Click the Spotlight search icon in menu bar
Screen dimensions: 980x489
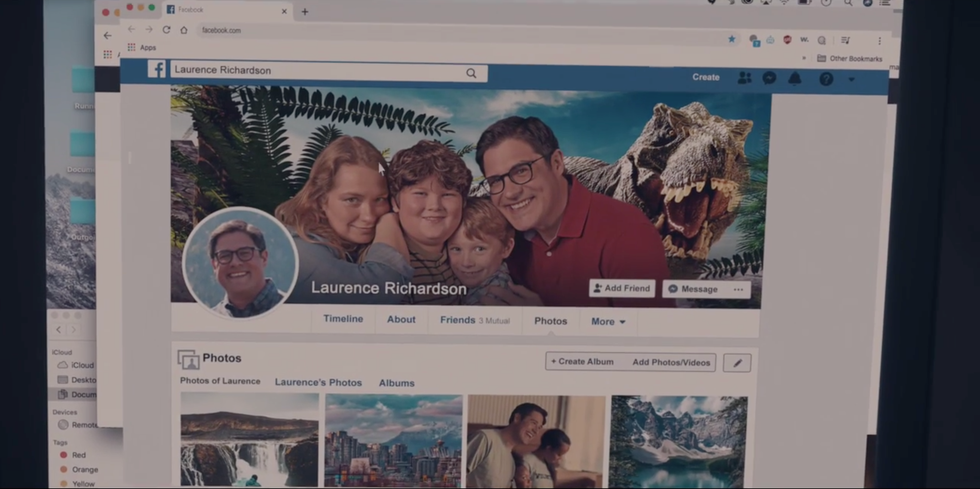tap(848, 3)
